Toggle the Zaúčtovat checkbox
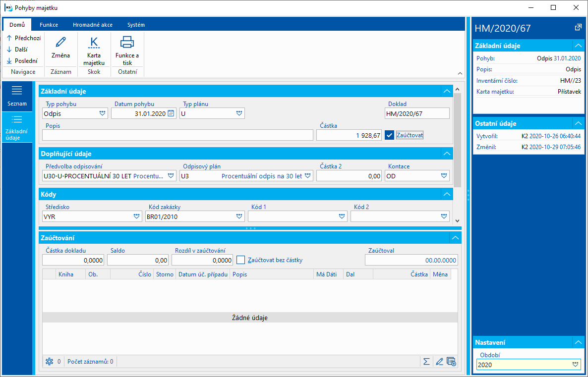 (389, 135)
